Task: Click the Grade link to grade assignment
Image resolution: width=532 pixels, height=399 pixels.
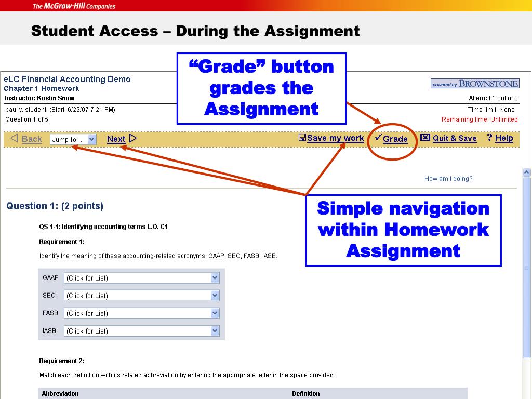Action: click(x=395, y=139)
